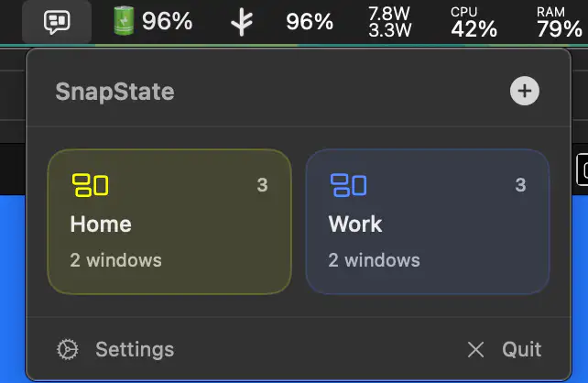Select the Work snapshot title

355,224
